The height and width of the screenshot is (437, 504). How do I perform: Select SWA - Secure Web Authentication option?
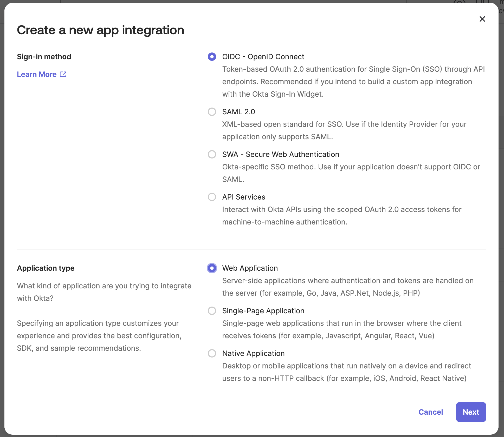[x=212, y=154]
